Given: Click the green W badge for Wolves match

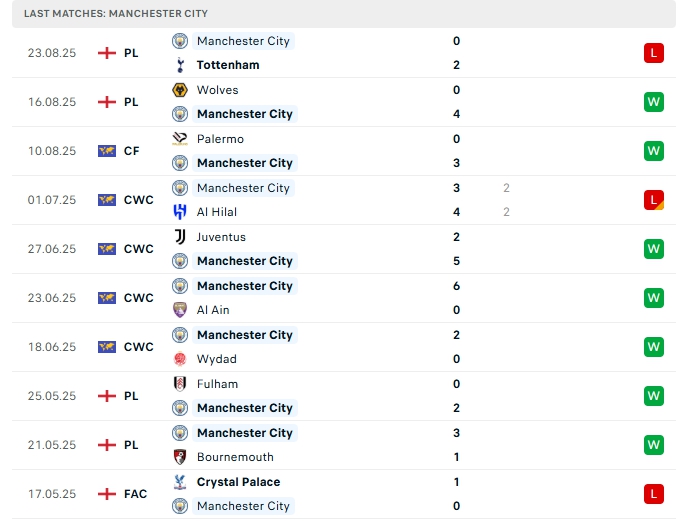Looking at the screenshot, I should (x=654, y=102).
